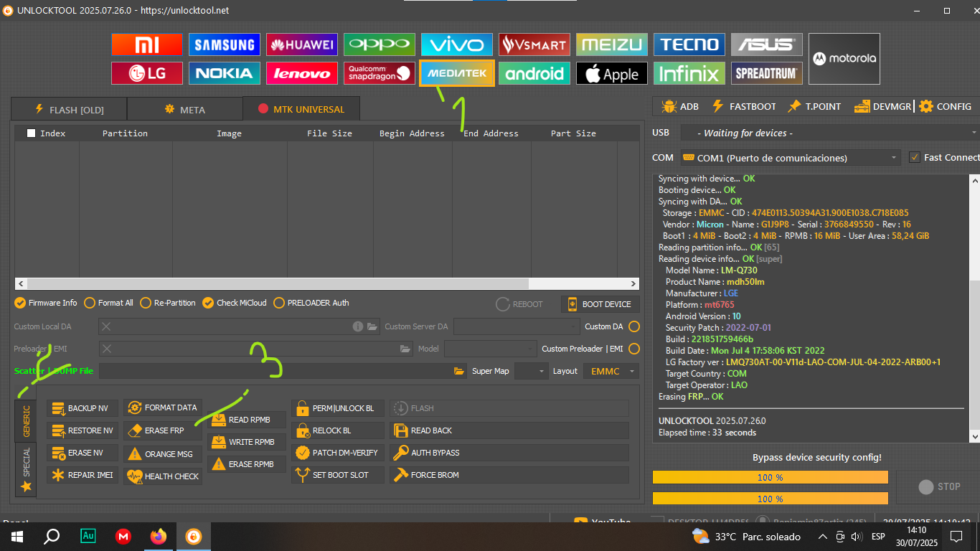
Task: Expand the Model dropdown
Action: tap(490, 349)
